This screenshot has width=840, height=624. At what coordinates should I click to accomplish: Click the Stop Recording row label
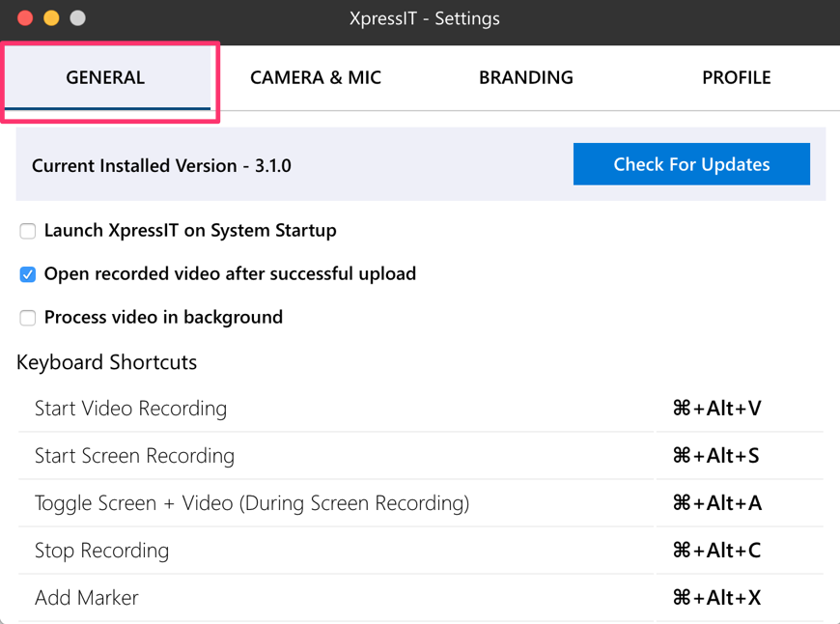[101, 551]
